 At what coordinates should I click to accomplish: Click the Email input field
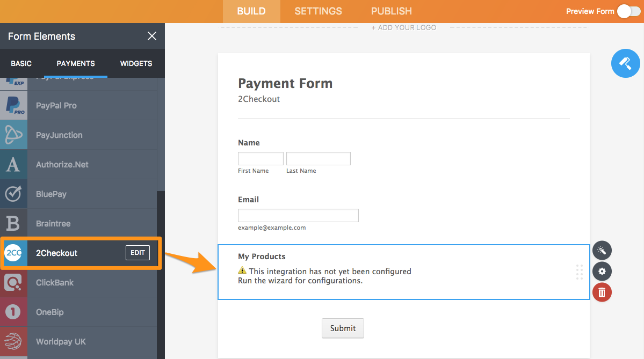(298, 215)
